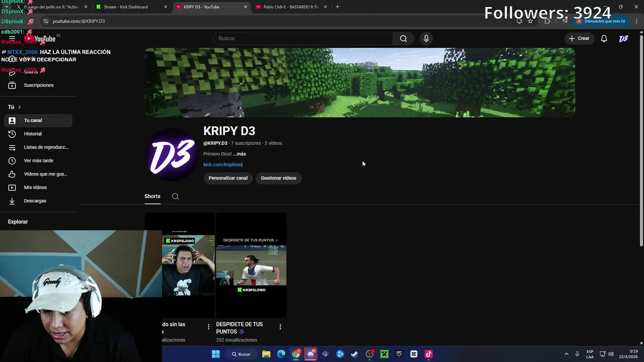This screenshot has height=362, width=644.
Task: Click the YouTube logo to go home
Action: click(x=40, y=39)
